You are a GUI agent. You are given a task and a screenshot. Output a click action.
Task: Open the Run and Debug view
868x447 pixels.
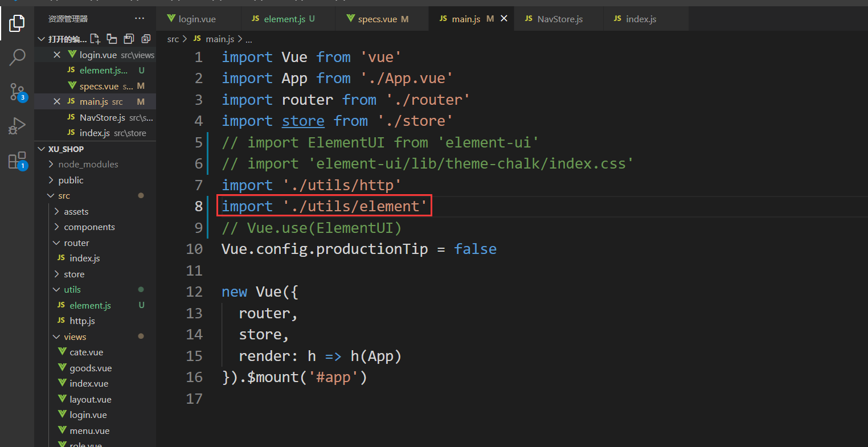(x=17, y=126)
